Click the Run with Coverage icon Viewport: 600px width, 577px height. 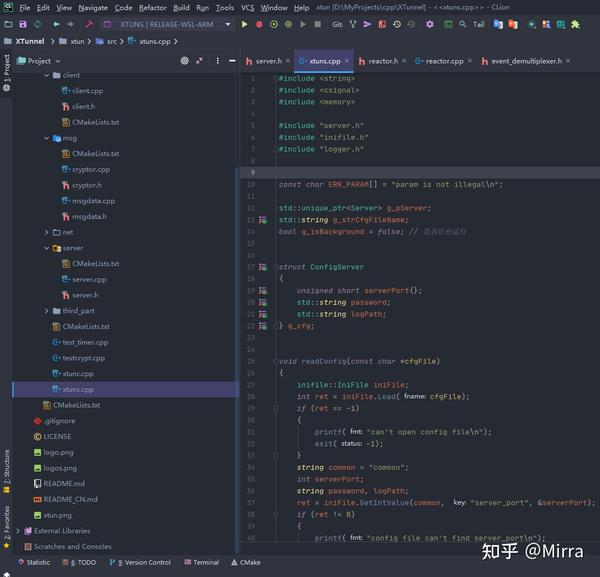click(274, 24)
